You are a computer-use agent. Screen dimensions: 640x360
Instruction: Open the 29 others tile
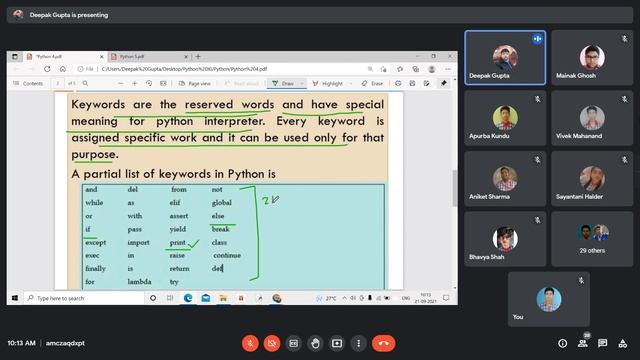(x=592, y=239)
